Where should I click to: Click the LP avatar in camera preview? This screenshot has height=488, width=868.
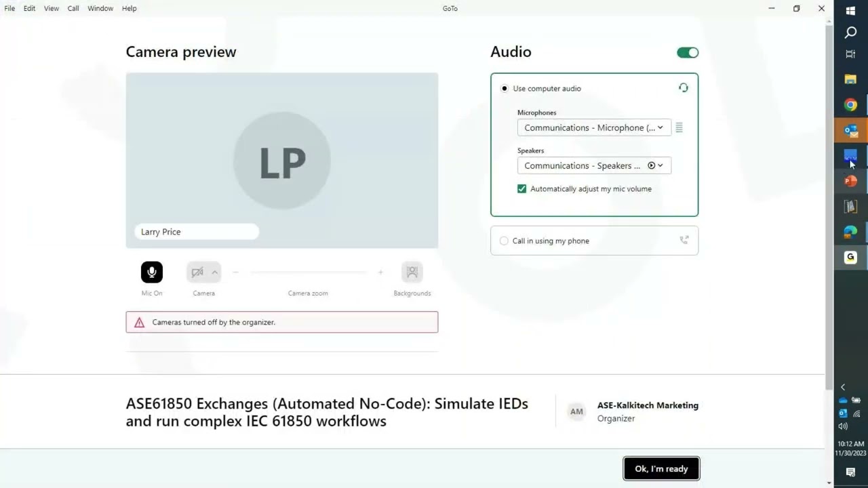pyautogui.click(x=282, y=161)
